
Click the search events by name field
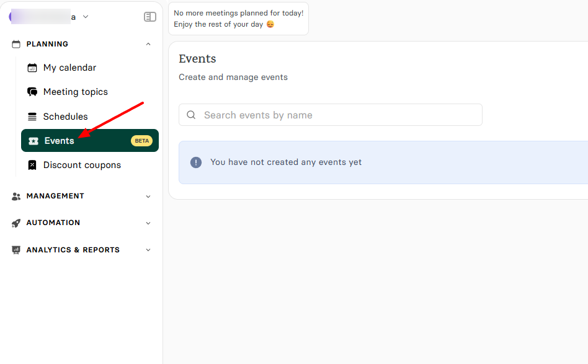coord(331,115)
